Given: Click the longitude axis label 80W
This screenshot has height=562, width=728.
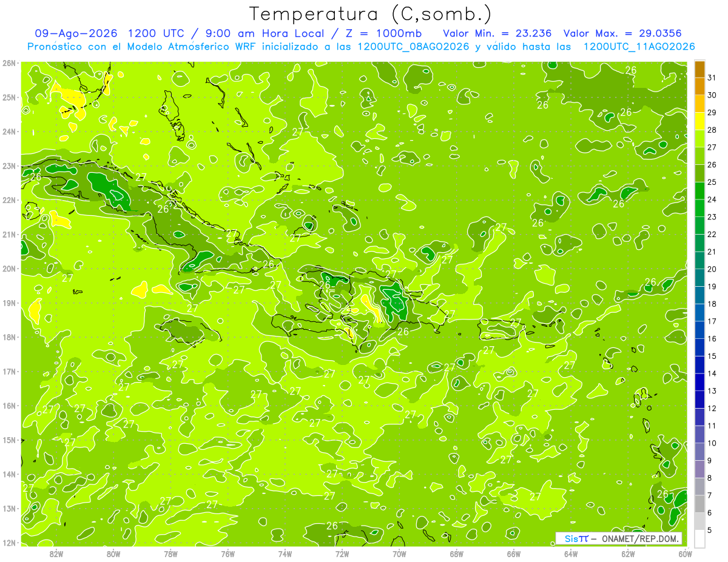Looking at the screenshot, I should [113, 554].
